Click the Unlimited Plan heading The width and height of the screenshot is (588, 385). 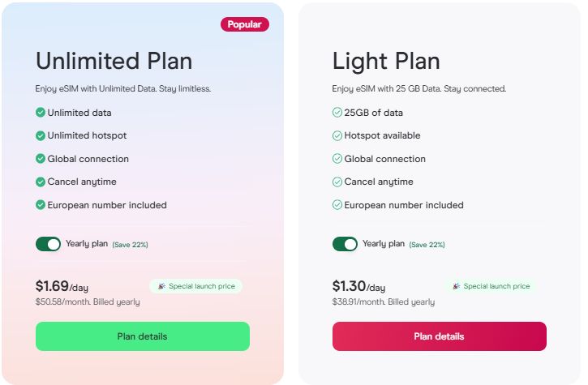(114, 62)
